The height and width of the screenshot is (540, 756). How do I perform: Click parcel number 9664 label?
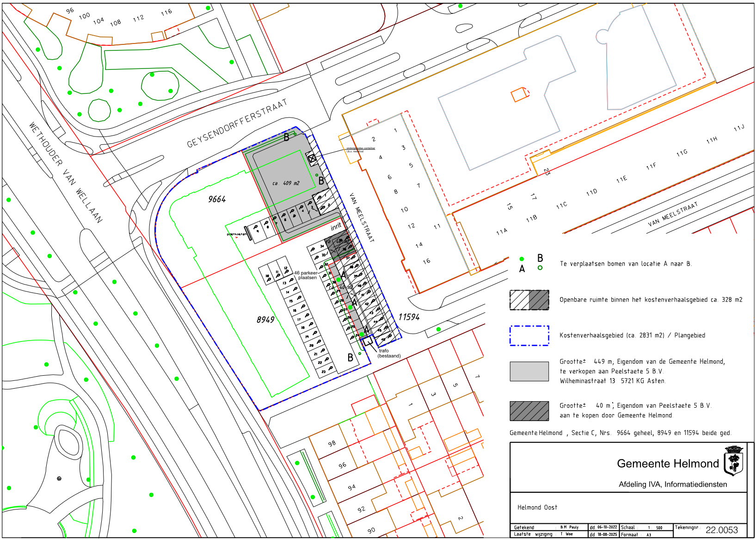[x=217, y=199]
